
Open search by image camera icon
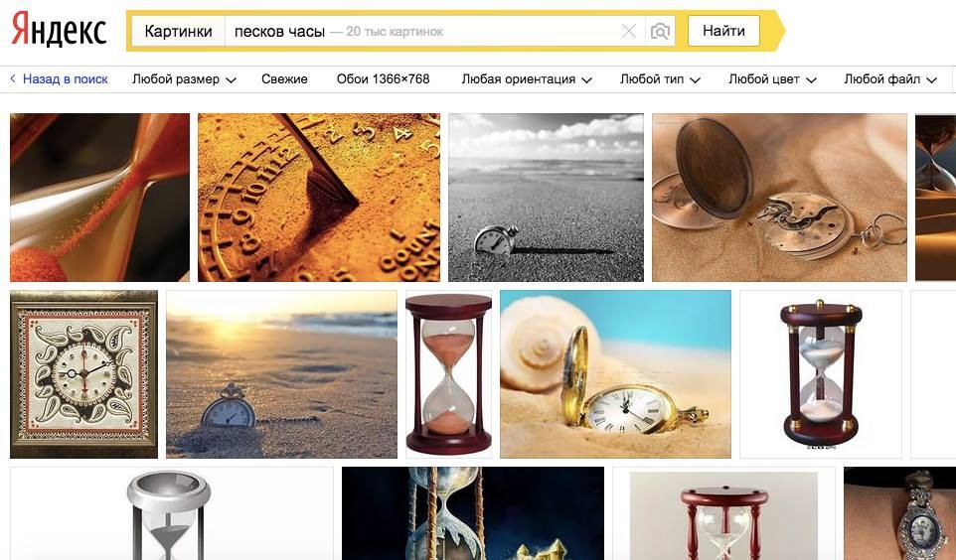660,31
